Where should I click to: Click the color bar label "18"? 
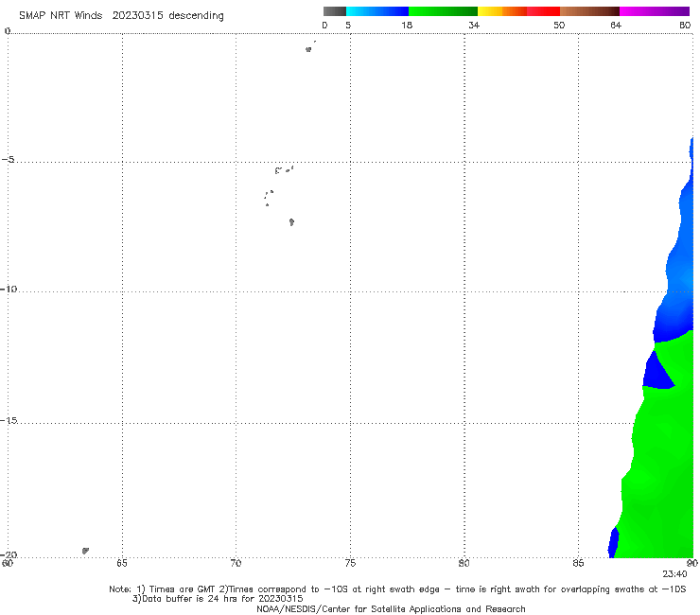pos(407,26)
